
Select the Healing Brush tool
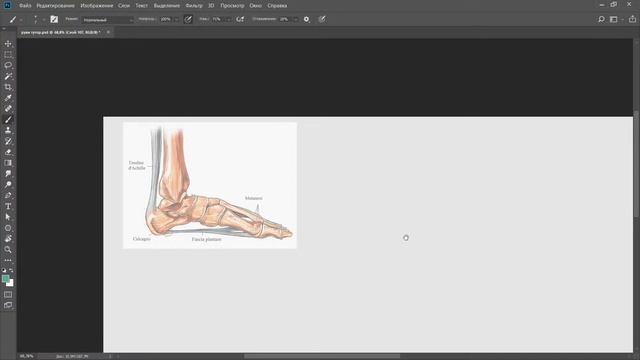pos(8,109)
